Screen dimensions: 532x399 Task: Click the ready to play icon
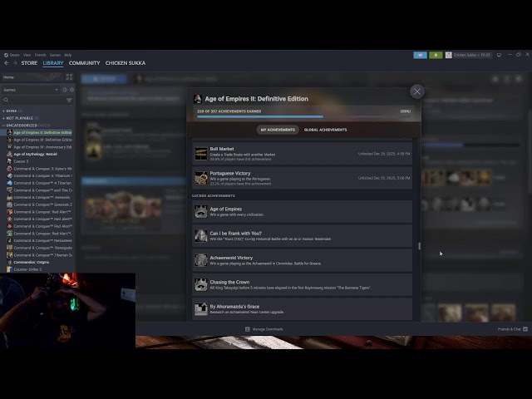pyautogui.click(x=71, y=90)
